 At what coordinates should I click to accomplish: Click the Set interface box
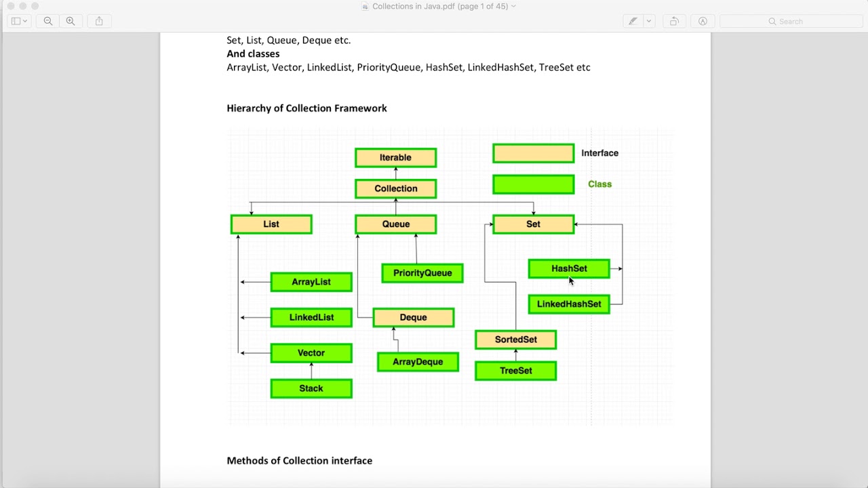[534, 224]
